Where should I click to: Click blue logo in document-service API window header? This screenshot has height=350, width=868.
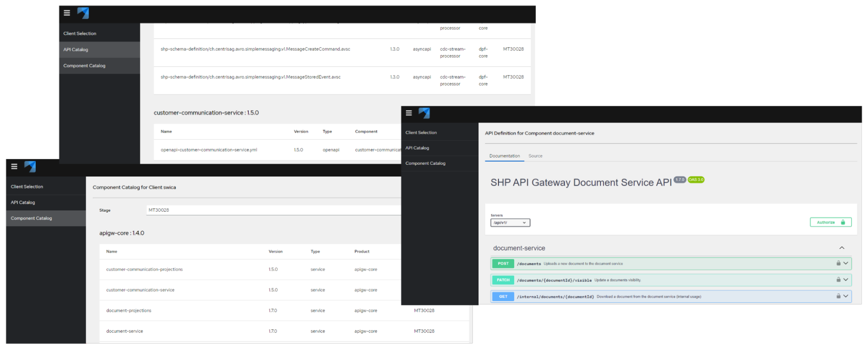[424, 113]
